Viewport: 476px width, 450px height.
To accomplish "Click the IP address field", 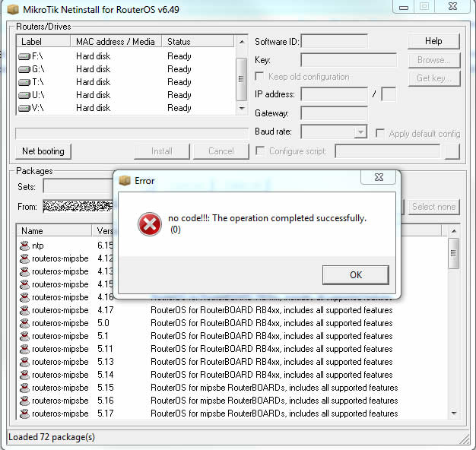I will tap(335, 94).
